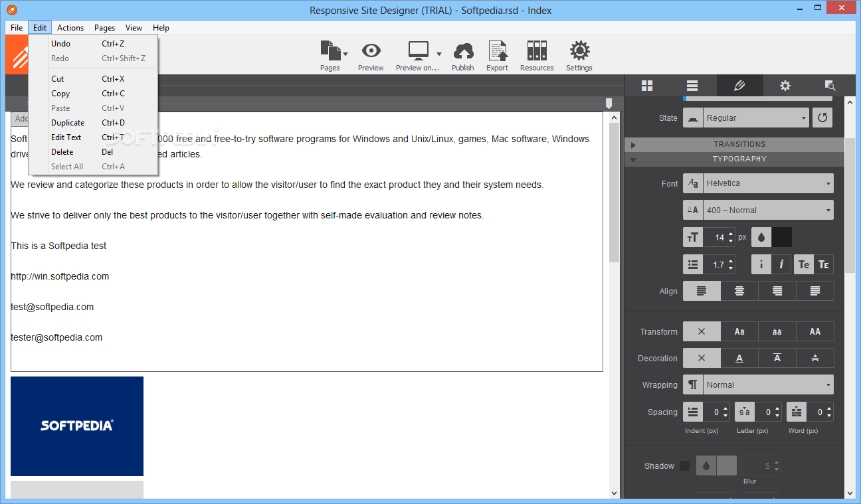This screenshot has height=504, width=861.
Task: Click the Shadow color droplet icon
Action: (x=706, y=465)
